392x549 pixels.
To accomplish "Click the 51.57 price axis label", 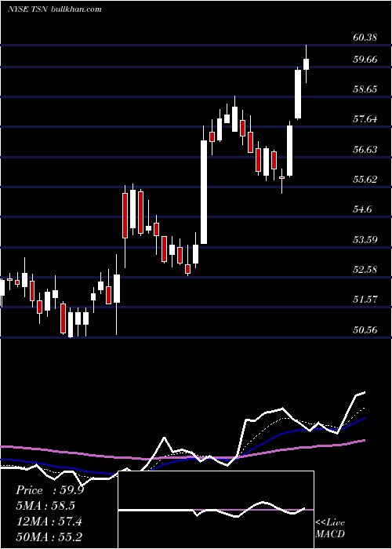I will (365, 300).
